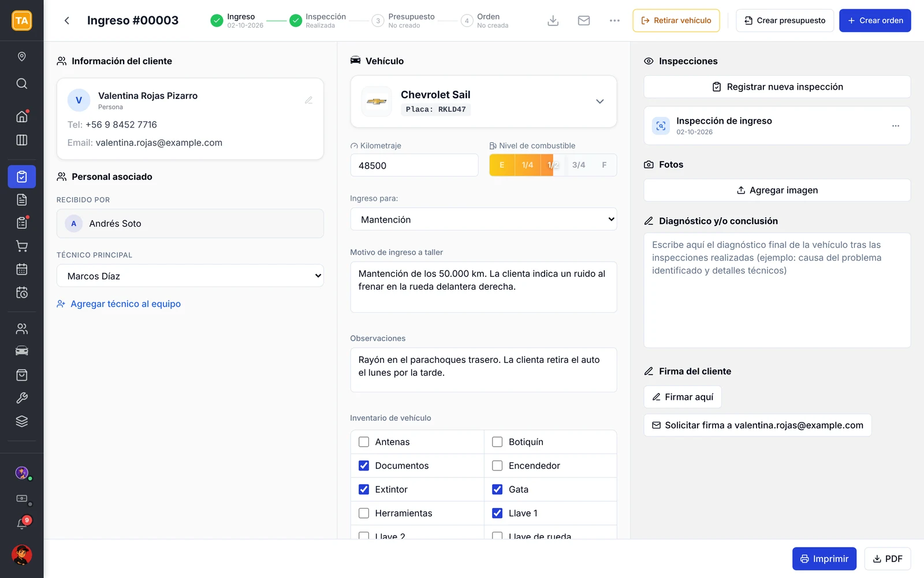
Task: Check the Antenas inventory checkbox
Action: pyautogui.click(x=364, y=442)
